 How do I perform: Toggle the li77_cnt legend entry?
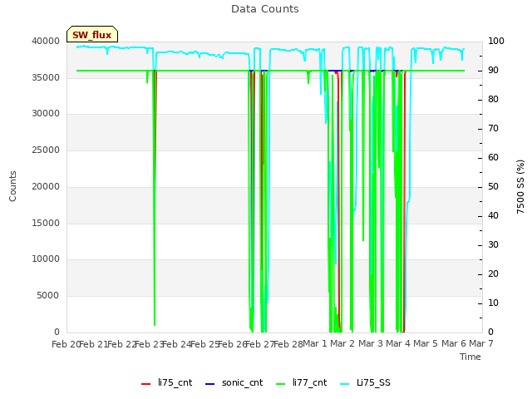(302, 382)
